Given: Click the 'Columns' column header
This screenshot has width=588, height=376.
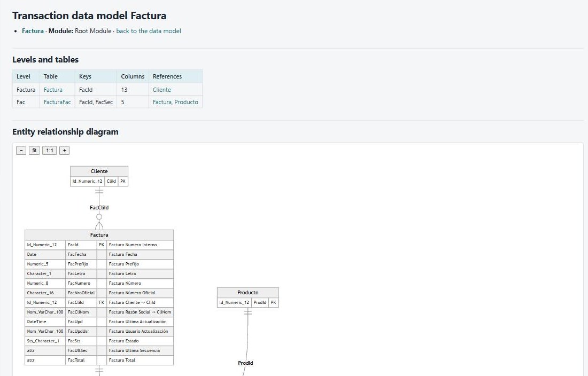Looking at the screenshot, I should tap(133, 76).
